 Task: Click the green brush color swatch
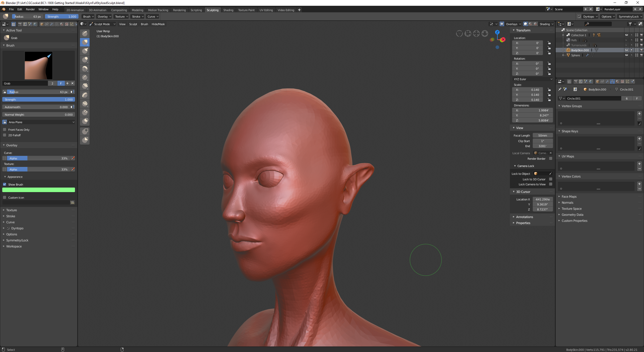click(x=39, y=190)
